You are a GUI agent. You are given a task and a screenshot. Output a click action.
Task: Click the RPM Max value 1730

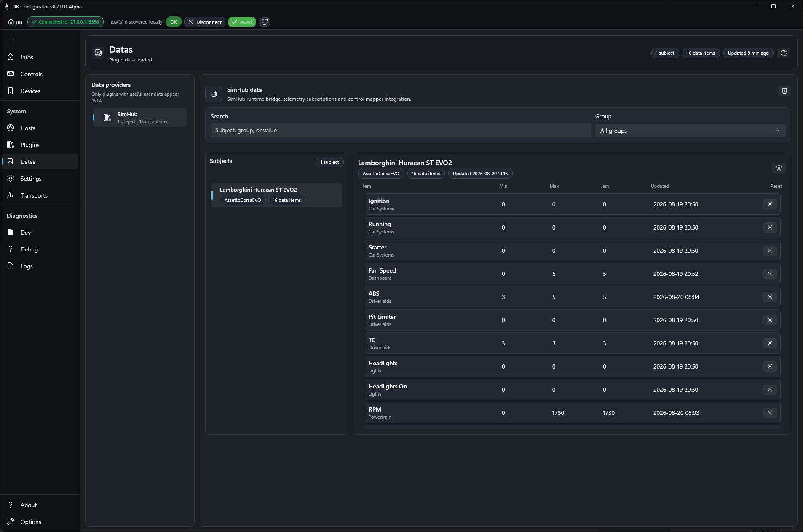click(558, 413)
